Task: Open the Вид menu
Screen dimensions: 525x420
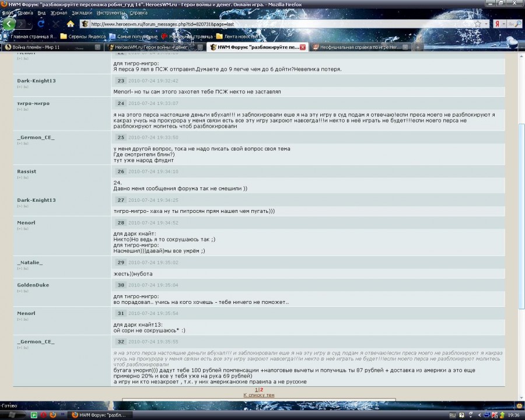Action: click(x=41, y=13)
